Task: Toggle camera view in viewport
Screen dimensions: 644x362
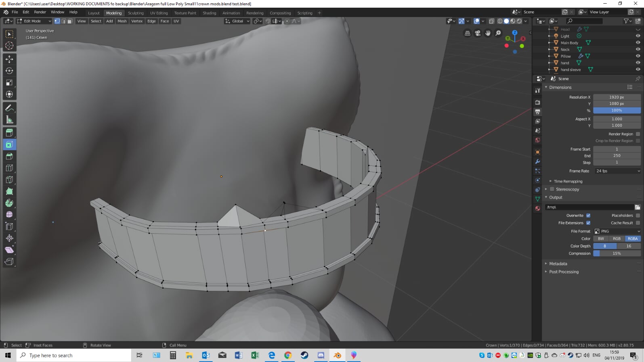Action: 478,33
